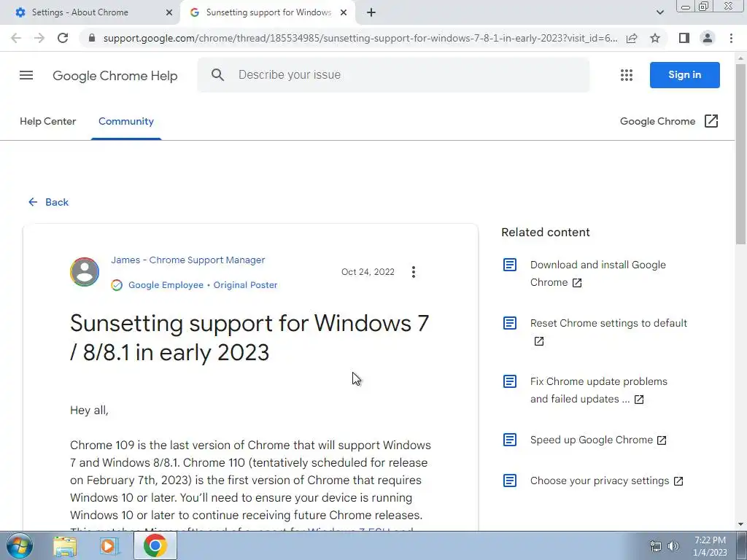747x560 pixels.
Task: Click the Speed up Google Chrome article icon
Action: point(510,440)
